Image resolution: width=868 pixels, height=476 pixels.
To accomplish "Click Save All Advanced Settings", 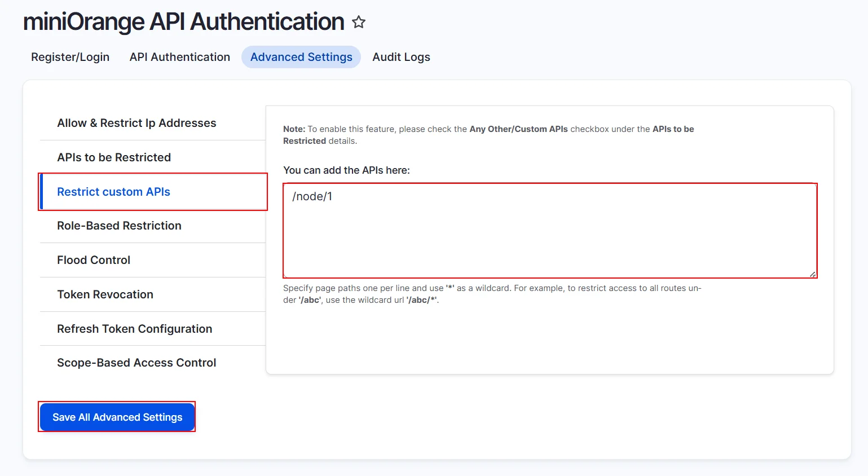I will point(117,417).
